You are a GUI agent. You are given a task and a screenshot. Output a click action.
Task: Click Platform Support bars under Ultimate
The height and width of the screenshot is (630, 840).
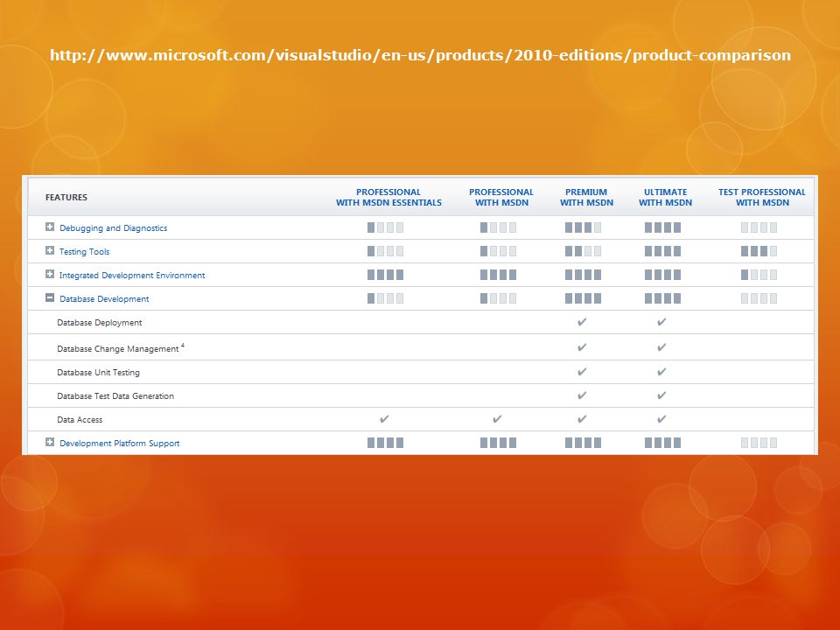[x=662, y=443]
